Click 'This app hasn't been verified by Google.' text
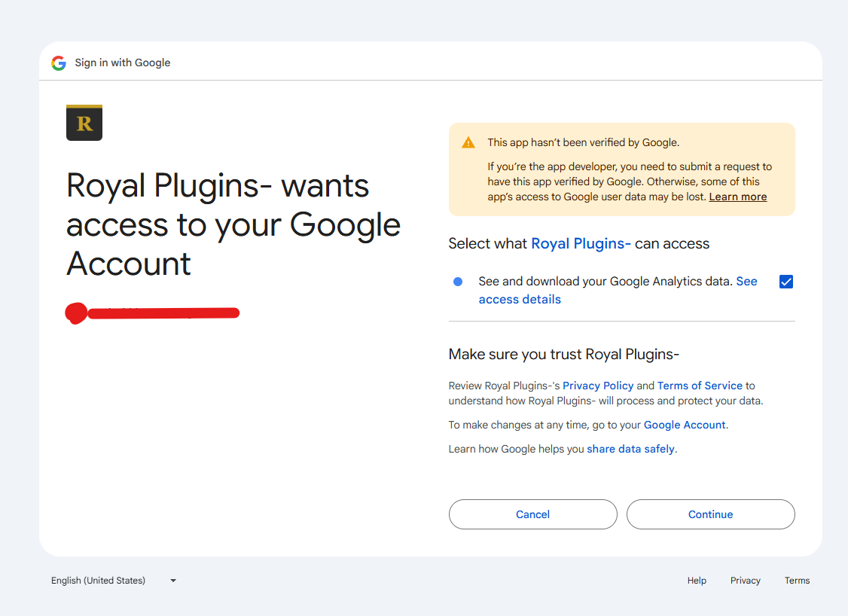The image size is (848, 616). 583,143
